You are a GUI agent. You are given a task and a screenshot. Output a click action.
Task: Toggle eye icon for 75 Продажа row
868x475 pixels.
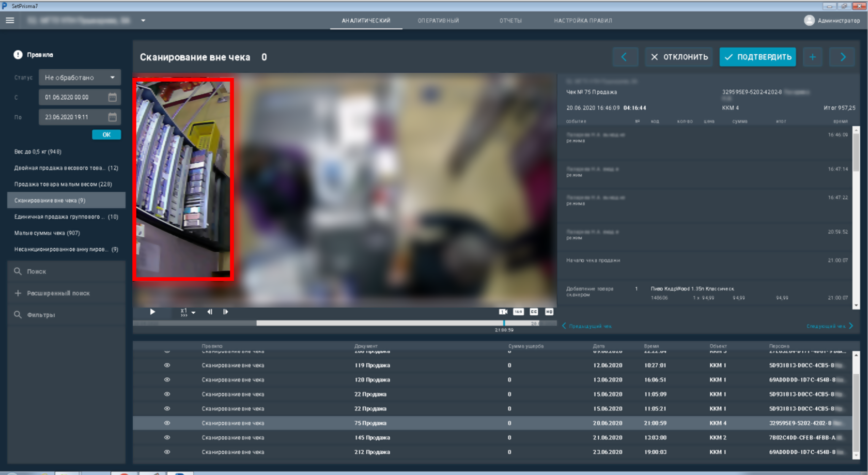(x=167, y=423)
